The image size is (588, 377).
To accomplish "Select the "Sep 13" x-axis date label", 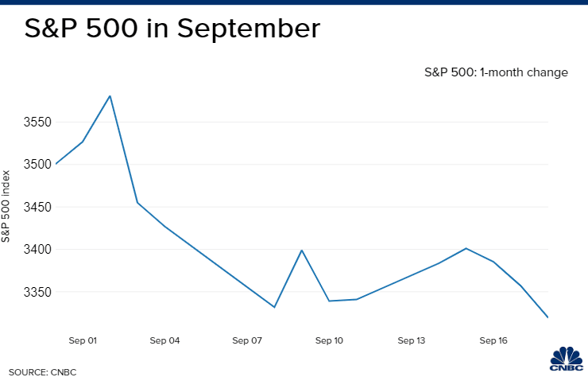I will (411, 340).
